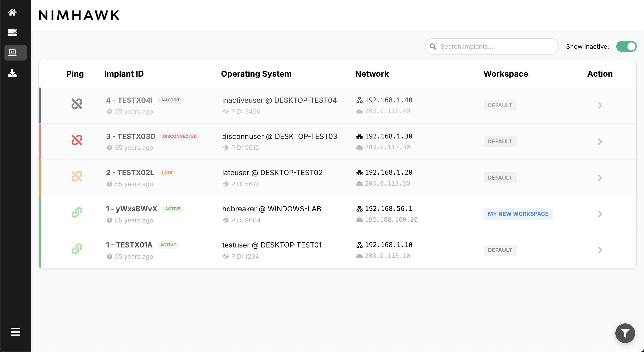
Task: Click DEFAULT workspace badge for TESTX04I
Action: coord(500,105)
